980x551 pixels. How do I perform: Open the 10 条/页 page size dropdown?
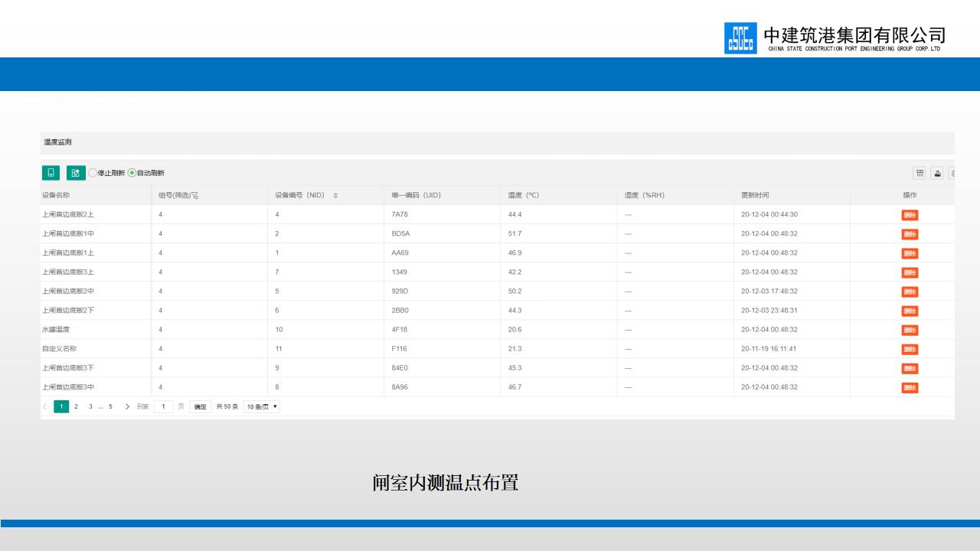(x=261, y=407)
